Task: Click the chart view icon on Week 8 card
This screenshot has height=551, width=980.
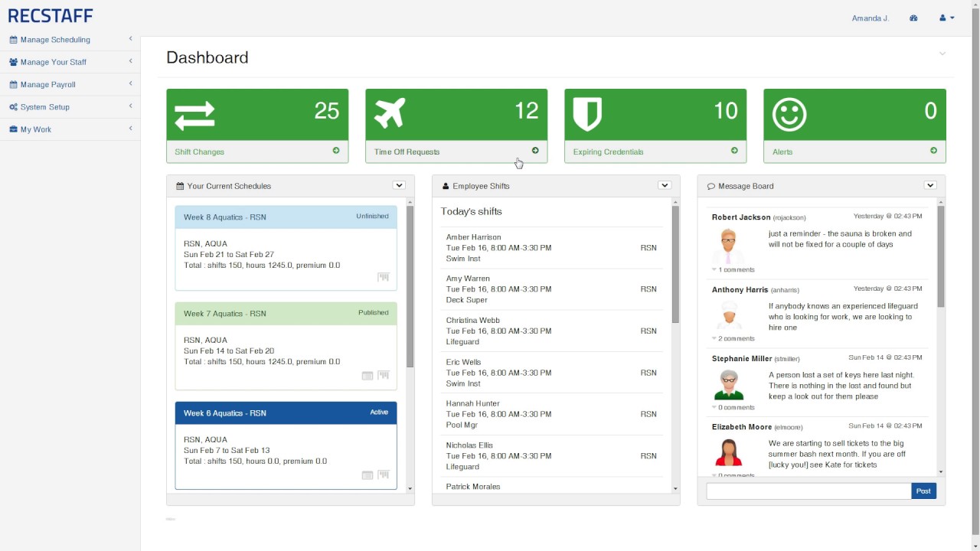Action: click(x=384, y=277)
